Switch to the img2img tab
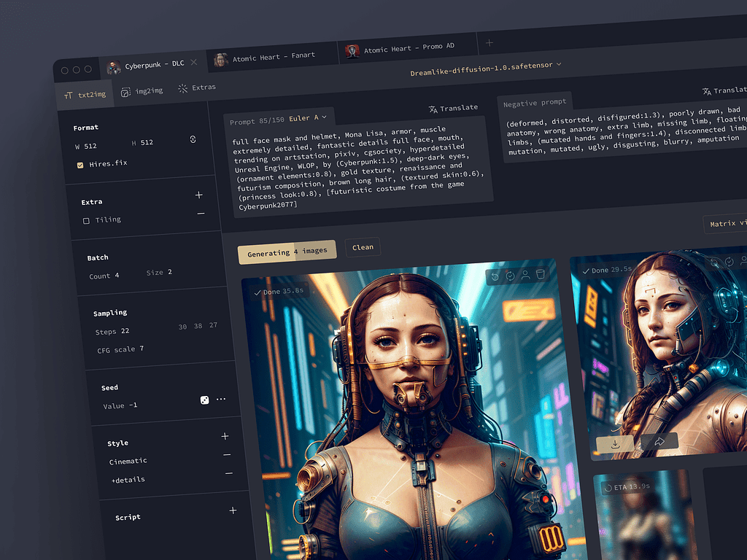Screen dimensions: 747x560 (143, 93)
